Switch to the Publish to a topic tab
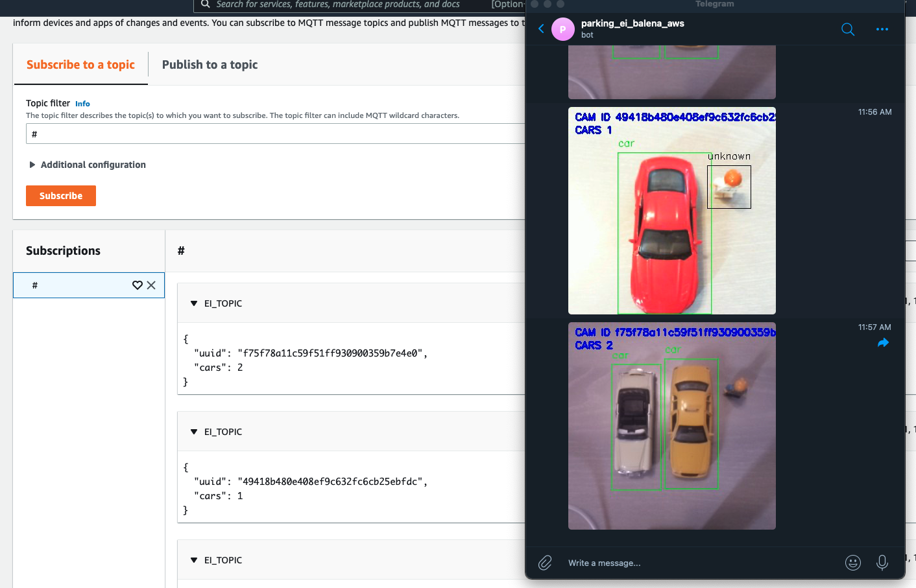 209,64
